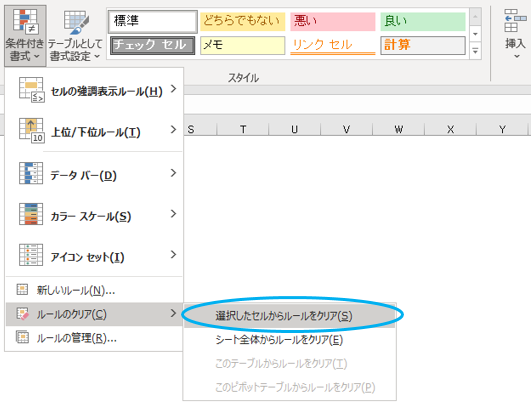Choose カラー スケール(S) menu item

94,214
